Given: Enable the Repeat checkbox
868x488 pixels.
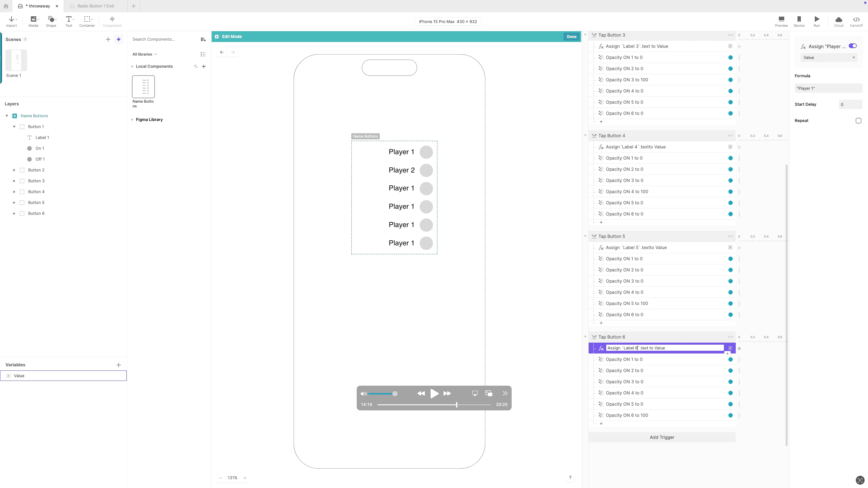Looking at the screenshot, I should coord(858,120).
